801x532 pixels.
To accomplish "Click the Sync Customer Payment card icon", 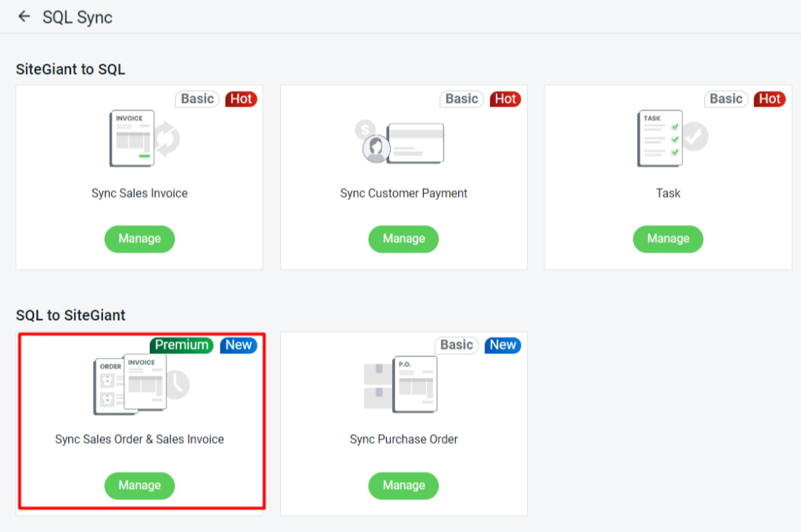I will (400, 142).
